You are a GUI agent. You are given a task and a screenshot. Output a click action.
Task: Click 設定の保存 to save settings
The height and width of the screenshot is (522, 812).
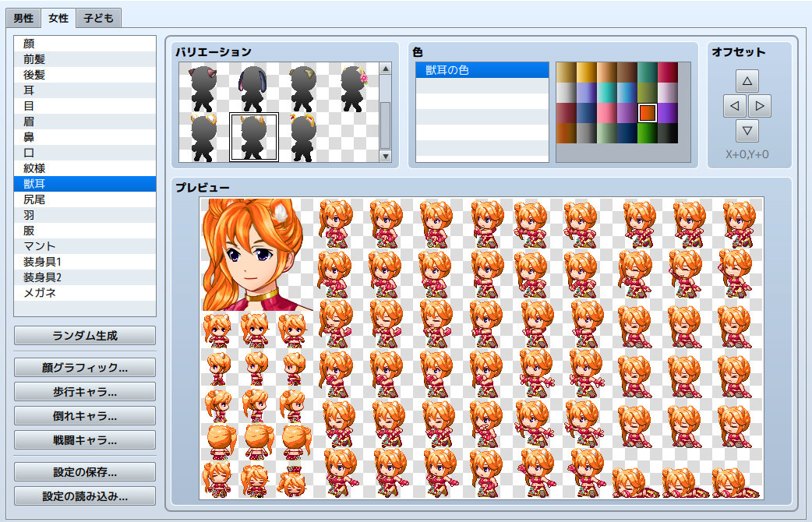(84, 471)
